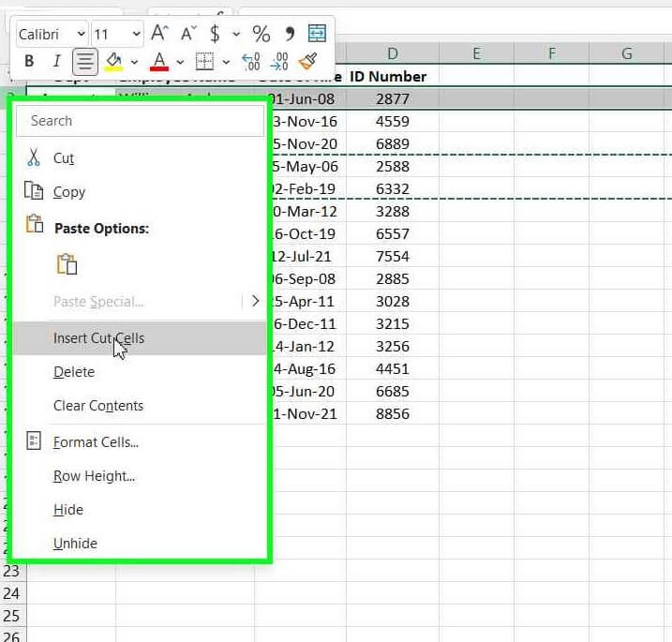Image resolution: width=672 pixels, height=642 pixels.
Task: Choose Insert Cut Cells from context menu
Action: (x=98, y=338)
